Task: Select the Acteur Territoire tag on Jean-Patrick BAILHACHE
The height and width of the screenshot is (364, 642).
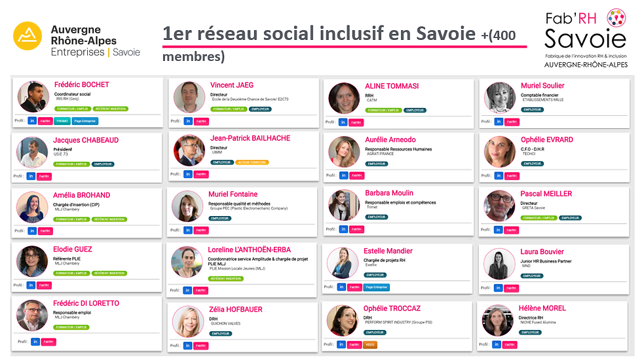Action: [252, 162]
